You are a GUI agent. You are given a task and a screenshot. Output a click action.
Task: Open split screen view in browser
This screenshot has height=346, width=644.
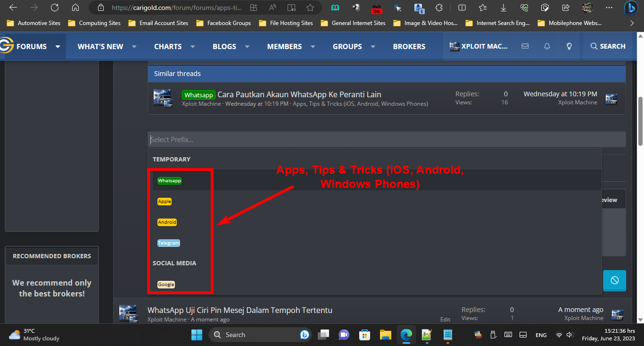(462, 8)
